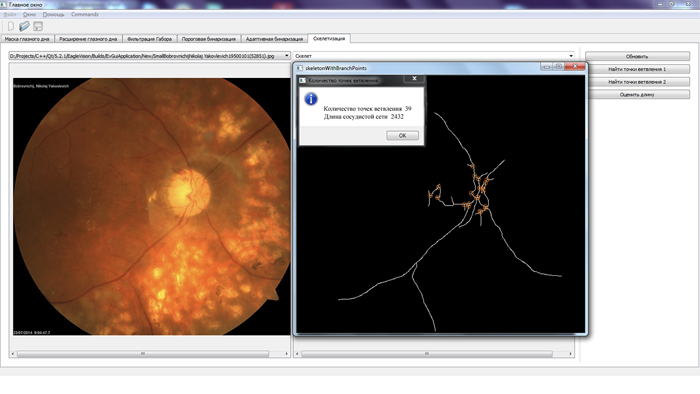Click right image horizontal scrollbar handle
The image size is (700, 394).
[427, 354]
